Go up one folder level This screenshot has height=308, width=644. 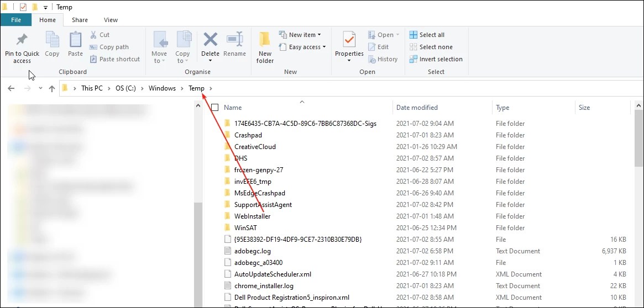pyautogui.click(x=52, y=88)
